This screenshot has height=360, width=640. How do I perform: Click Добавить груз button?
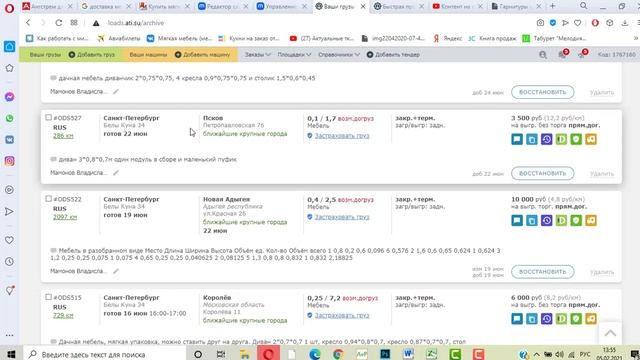click(x=91, y=54)
